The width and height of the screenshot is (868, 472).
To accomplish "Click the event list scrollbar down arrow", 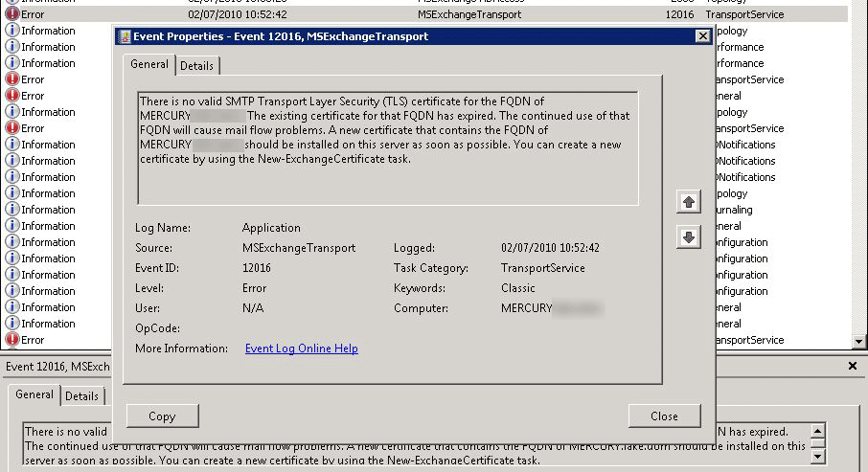I will [x=858, y=342].
